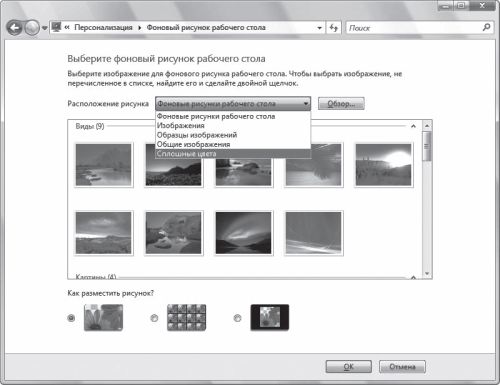Viewport: 500px width, 385px height.
Task: Click the tiled flowers placement preview image
Action: point(187,318)
